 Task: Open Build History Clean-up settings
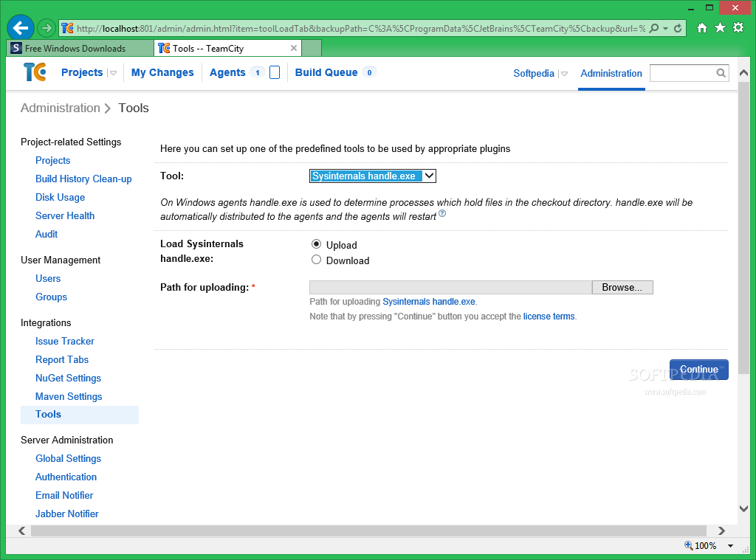[x=83, y=179]
